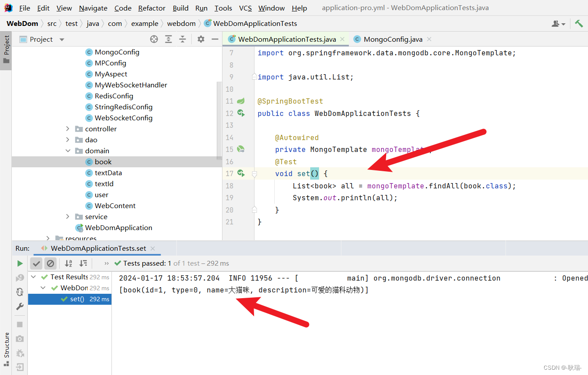
Task: Open the Build menu
Action: click(180, 8)
